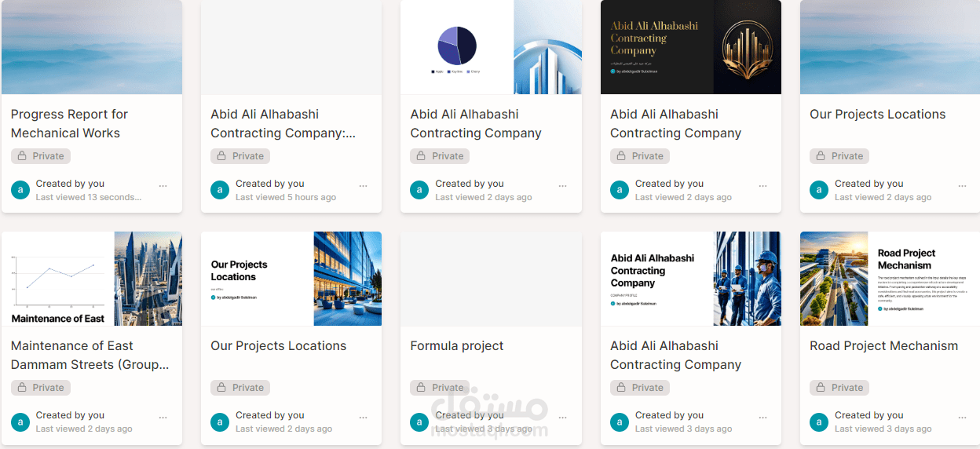Open the three-dot menu on Formula project card
Viewport: 980px width, 449px height.
[x=562, y=418]
